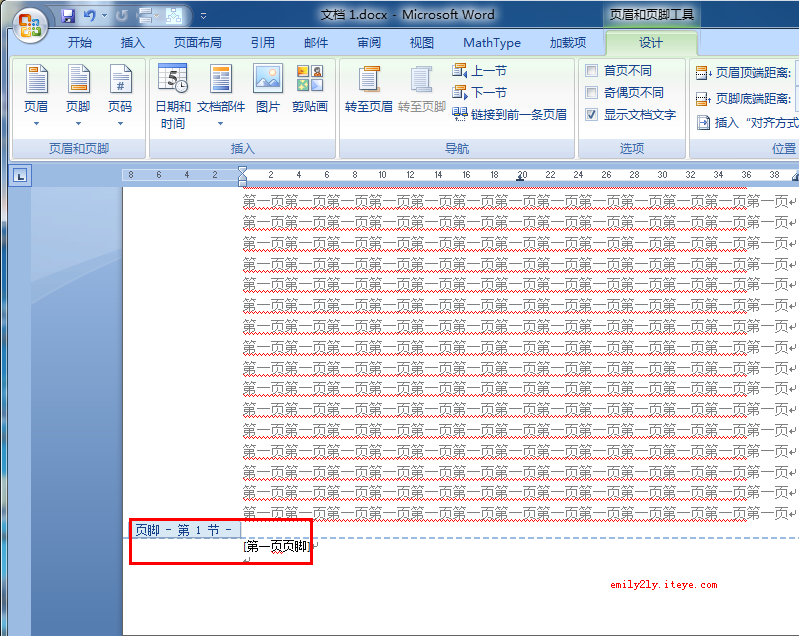Click the 页脚 - 第 1 节 - label
Image resolution: width=799 pixels, height=636 pixels.
183,530
